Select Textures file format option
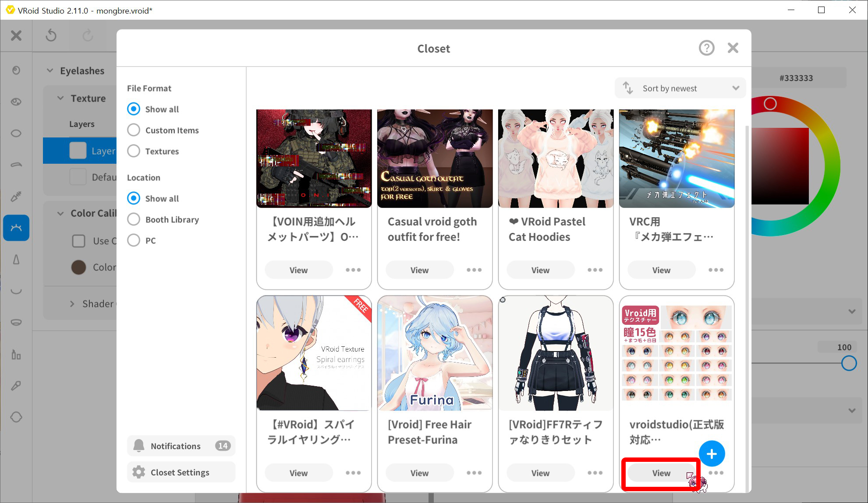Screen dimensions: 868x503 (134, 151)
